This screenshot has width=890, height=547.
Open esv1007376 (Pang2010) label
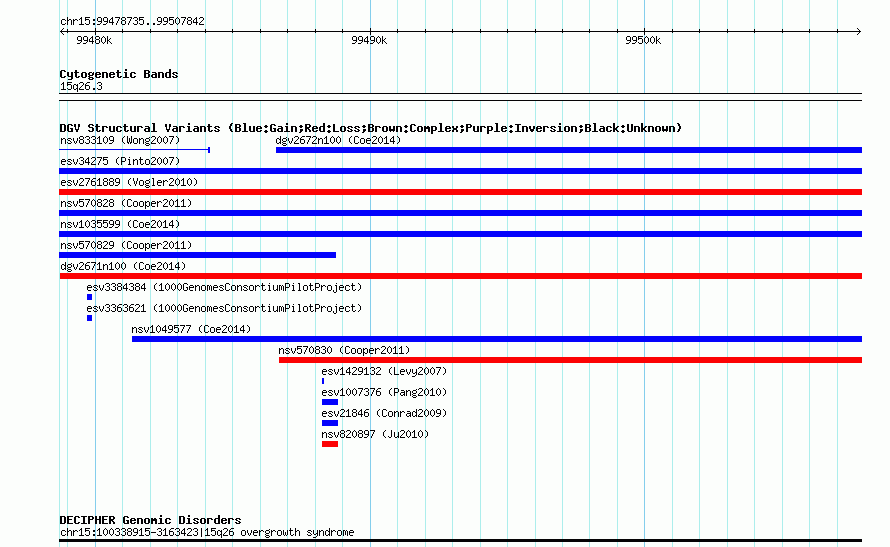coord(384,392)
